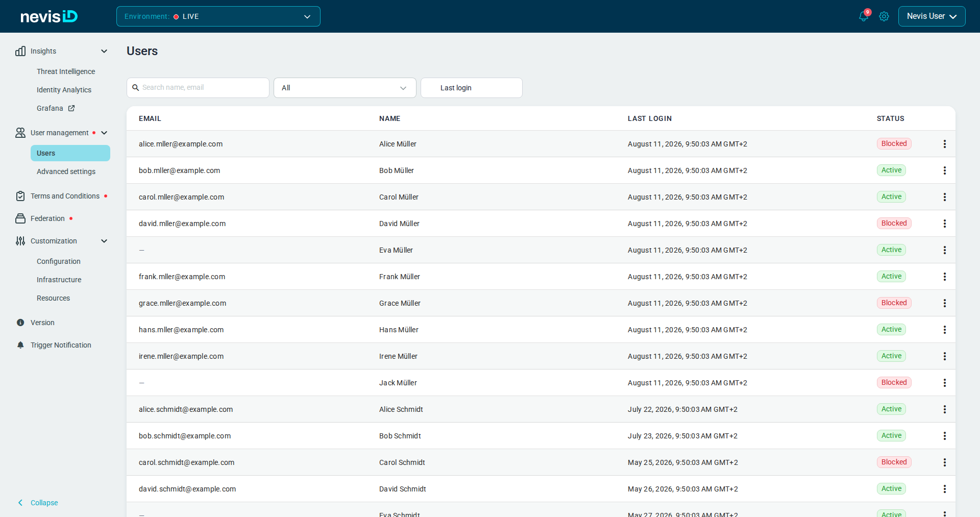Click the nevisID logo
980x517 pixels.
tap(49, 16)
